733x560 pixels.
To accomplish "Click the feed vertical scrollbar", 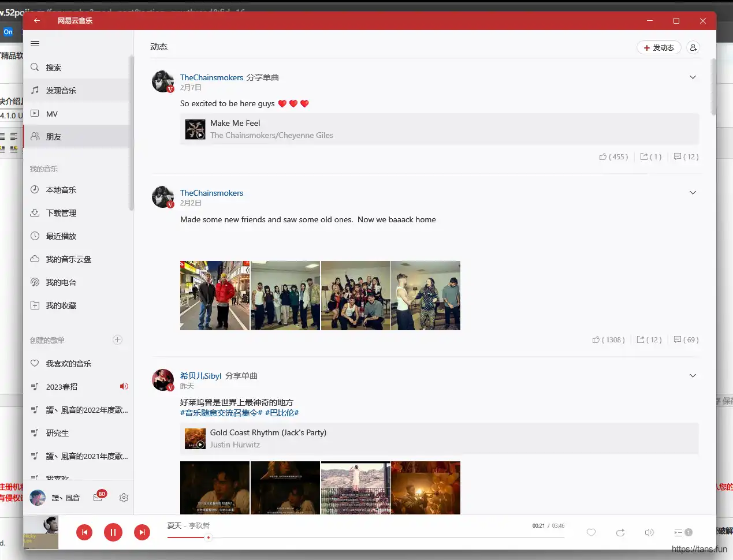I will (x=713, y=87).
